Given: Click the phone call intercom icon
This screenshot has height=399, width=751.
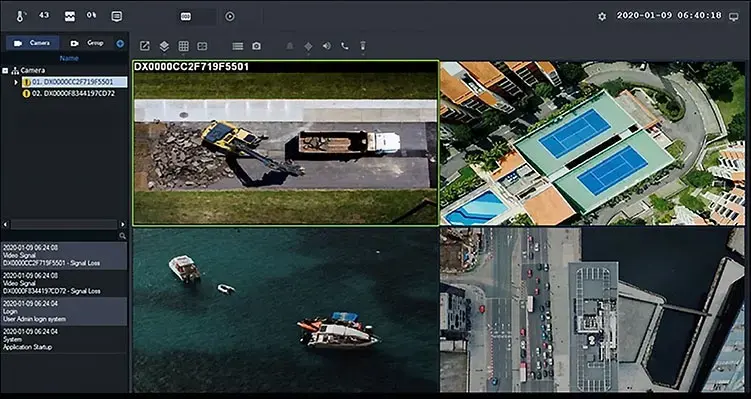Looking at the screenshot, I should pyautogui.click(x=344, y=46).
